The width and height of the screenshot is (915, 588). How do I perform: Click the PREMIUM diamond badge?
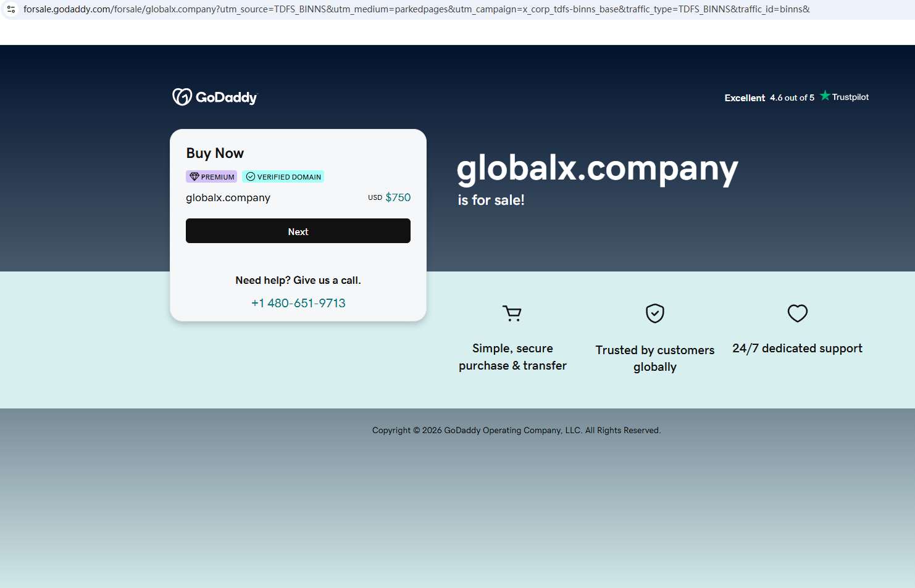[x=212, y=176]
